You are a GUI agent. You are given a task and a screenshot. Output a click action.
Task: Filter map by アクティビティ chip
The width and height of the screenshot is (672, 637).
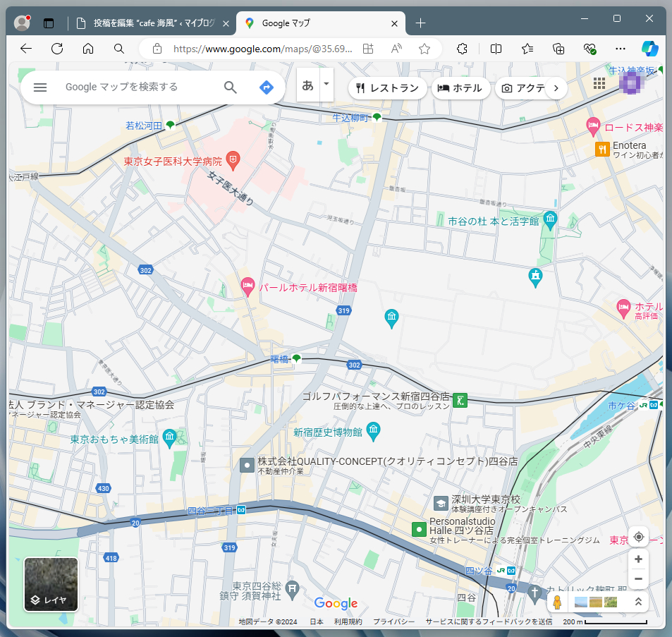(523, 88)
